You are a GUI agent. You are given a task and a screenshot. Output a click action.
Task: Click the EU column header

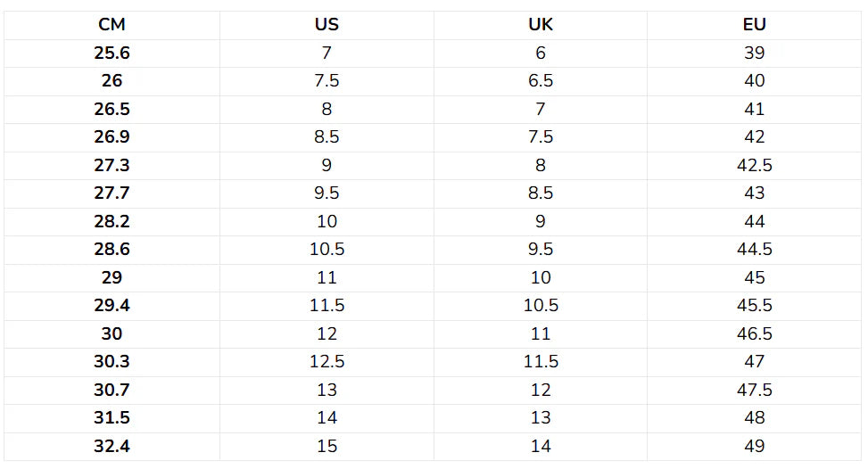(754, 25)
